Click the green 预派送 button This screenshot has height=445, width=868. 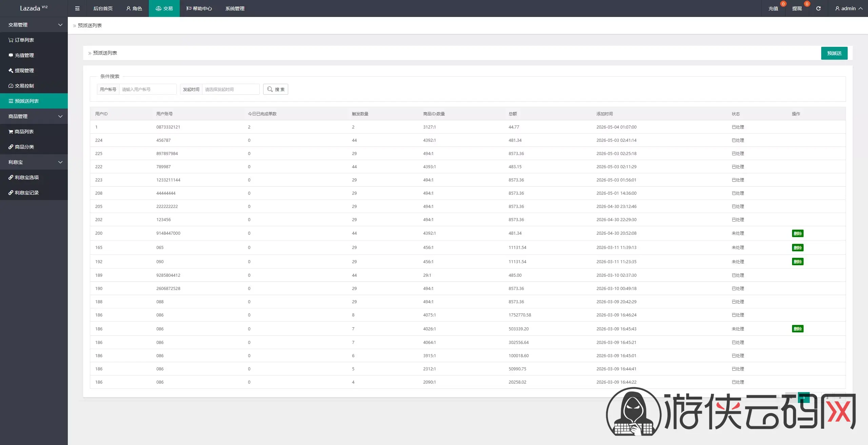coord(834,53)
